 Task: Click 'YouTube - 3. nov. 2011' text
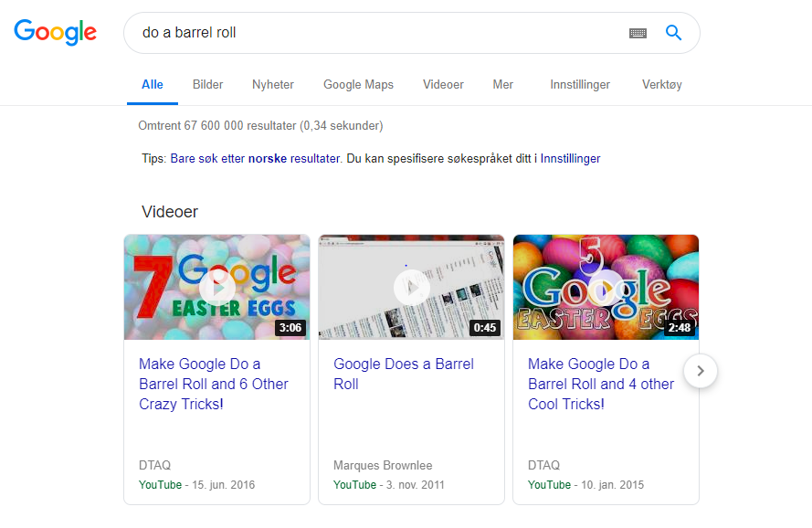[x=389, y=485]
